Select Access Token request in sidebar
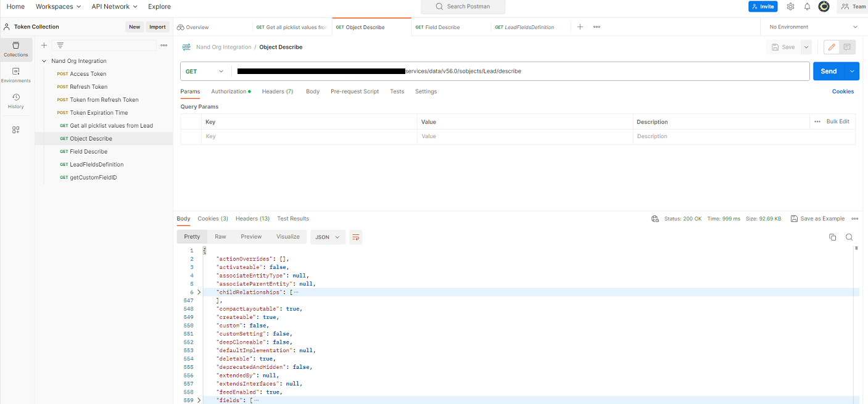 coord(88,74)
